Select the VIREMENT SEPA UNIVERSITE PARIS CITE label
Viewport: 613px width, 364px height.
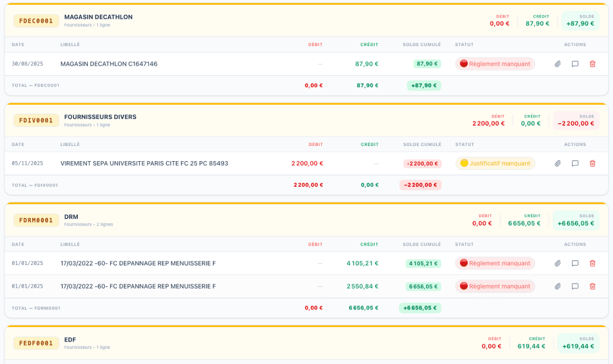(144, 164)
